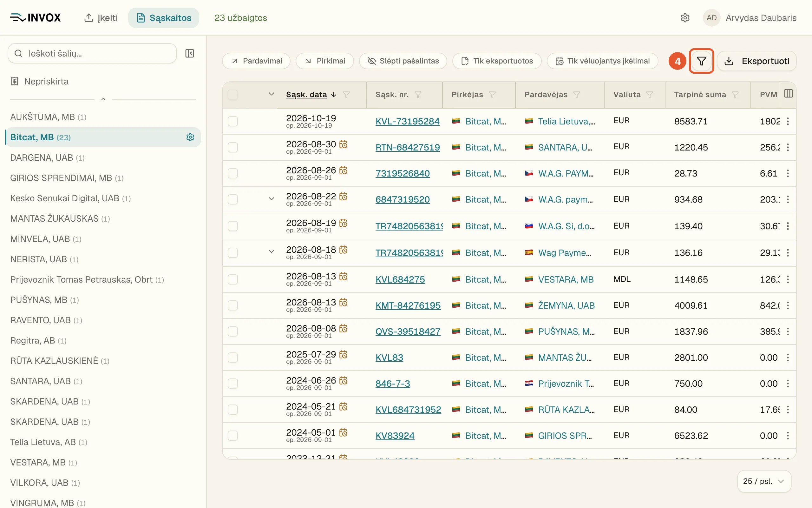Open row menu for KVL-73195284

(x=788, y=121)
